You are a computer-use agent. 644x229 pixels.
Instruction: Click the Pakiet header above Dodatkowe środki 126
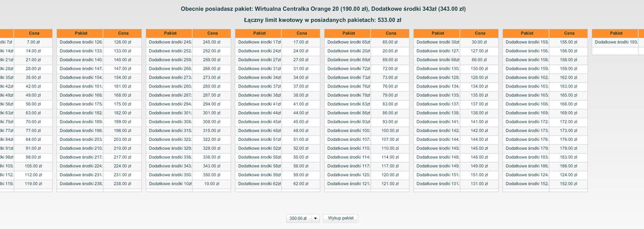[80, 33]
